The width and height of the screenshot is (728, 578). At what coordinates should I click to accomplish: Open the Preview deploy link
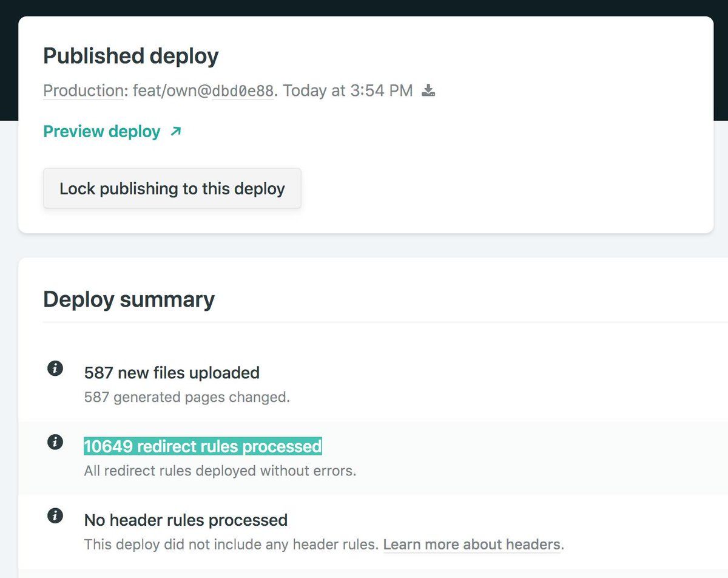coord(102,131)
